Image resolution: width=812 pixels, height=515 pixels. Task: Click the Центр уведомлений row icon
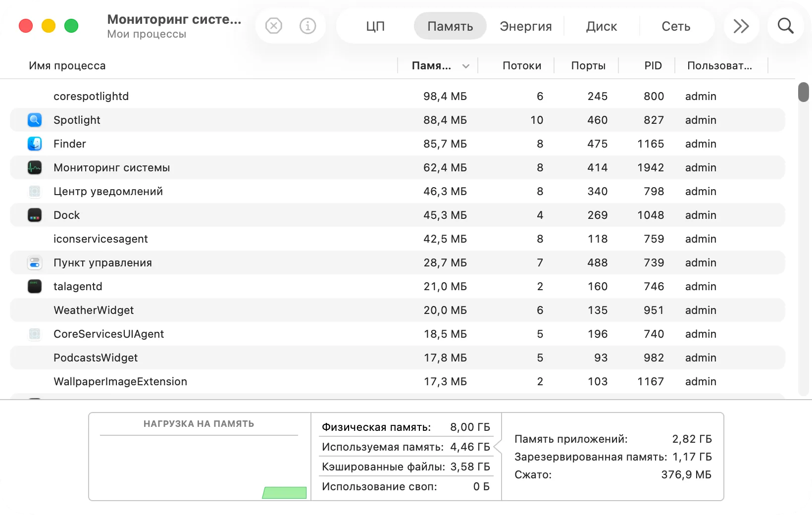(35, 191)
